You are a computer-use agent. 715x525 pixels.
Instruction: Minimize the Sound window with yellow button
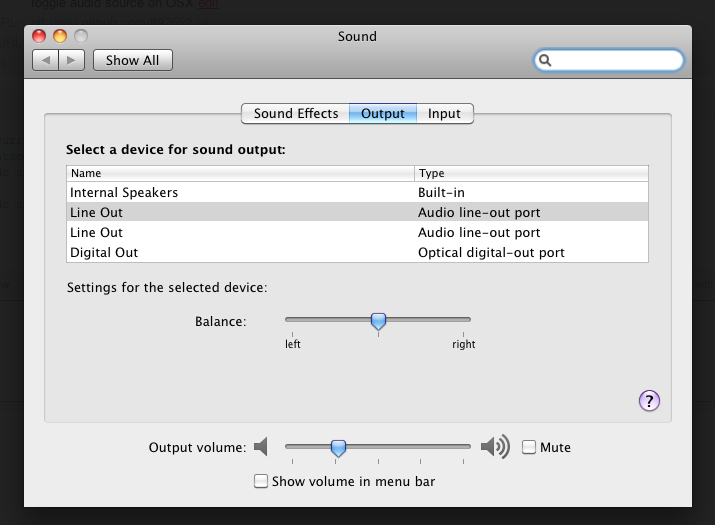pos(60,36)
